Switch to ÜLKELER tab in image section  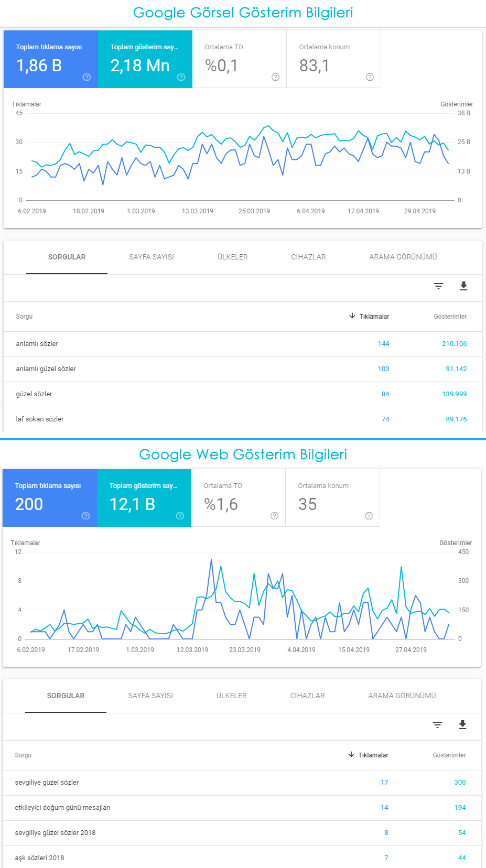233,257
